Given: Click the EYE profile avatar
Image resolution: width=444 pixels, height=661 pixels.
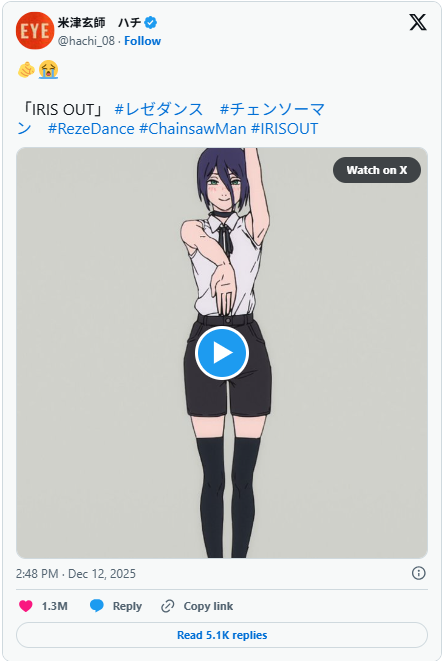Looking at the screenshot, I should tap(35, 30).
